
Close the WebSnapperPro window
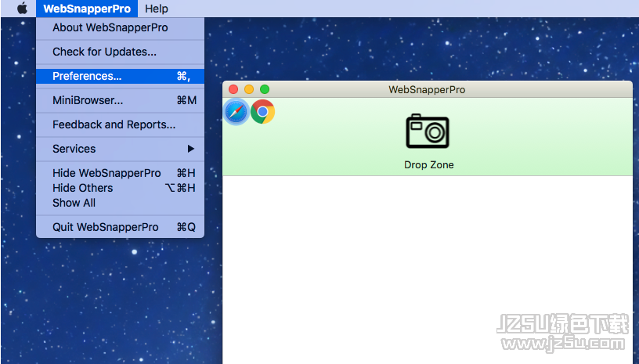point(233,89)
